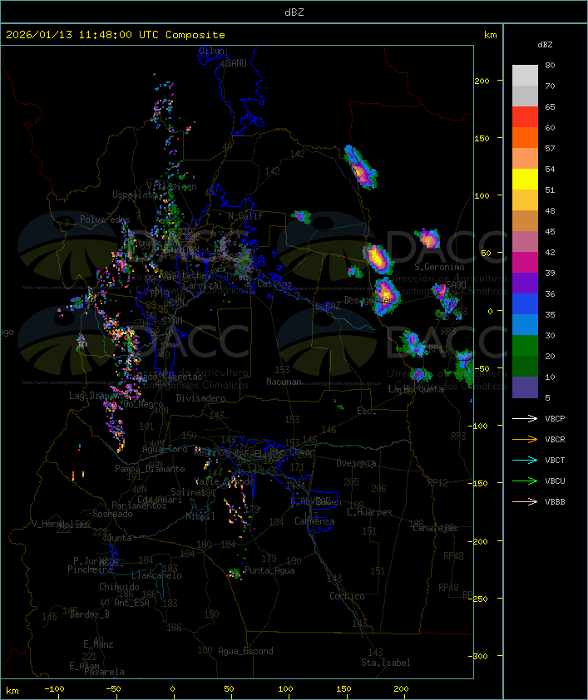The image size is (588, 700).
Task: Click the storm cell above S.Geronimo
Action: (428, 239)
